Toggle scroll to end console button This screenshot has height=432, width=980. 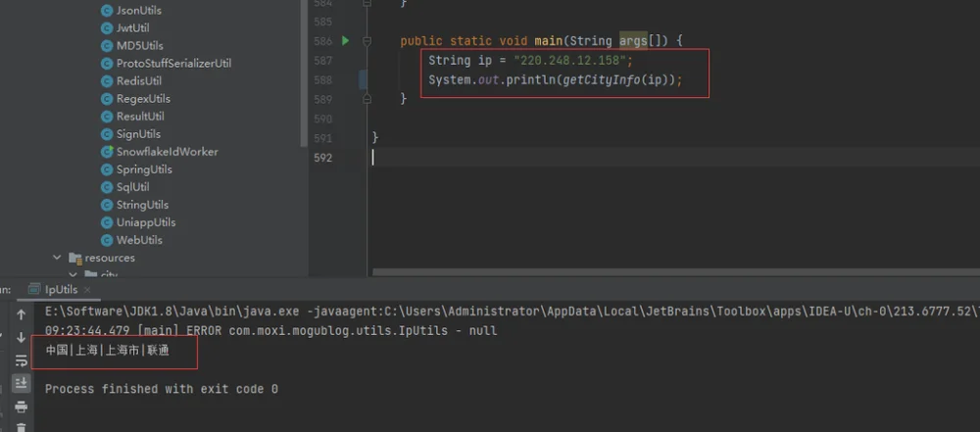pos(22,383)
